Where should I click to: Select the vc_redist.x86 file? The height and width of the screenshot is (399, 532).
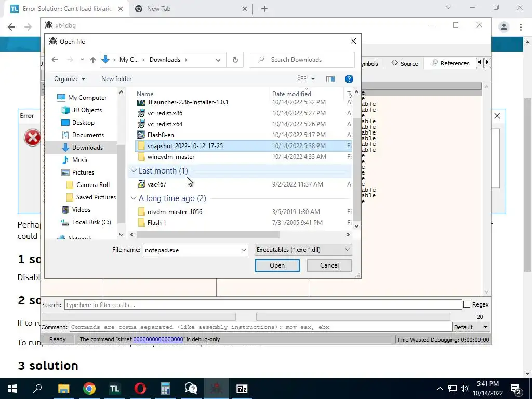tap(244, 113)
